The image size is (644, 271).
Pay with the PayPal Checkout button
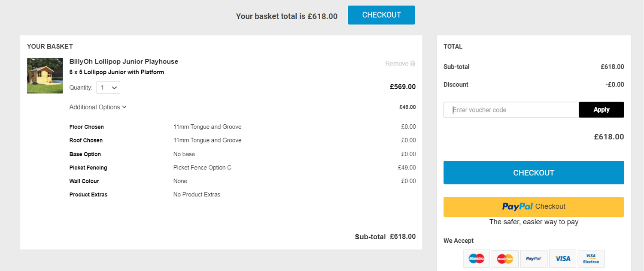pos(534,207)
